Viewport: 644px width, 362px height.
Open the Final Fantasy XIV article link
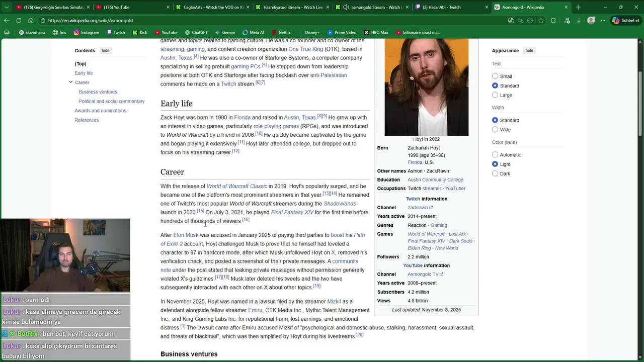(x=292, y=213)
